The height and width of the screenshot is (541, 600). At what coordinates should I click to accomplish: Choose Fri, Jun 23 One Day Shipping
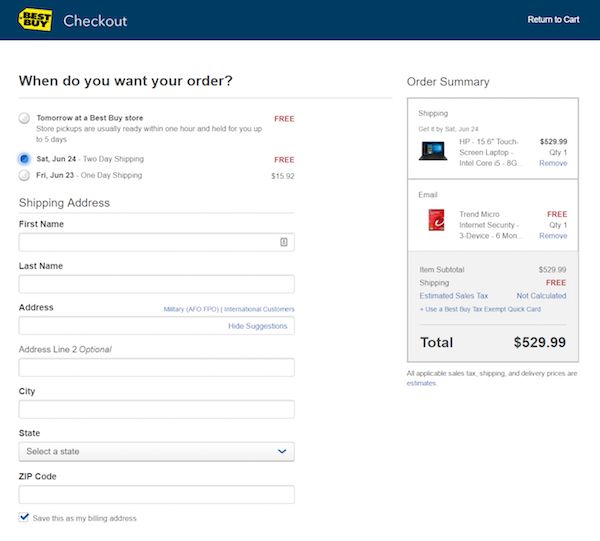pos(24,175)
